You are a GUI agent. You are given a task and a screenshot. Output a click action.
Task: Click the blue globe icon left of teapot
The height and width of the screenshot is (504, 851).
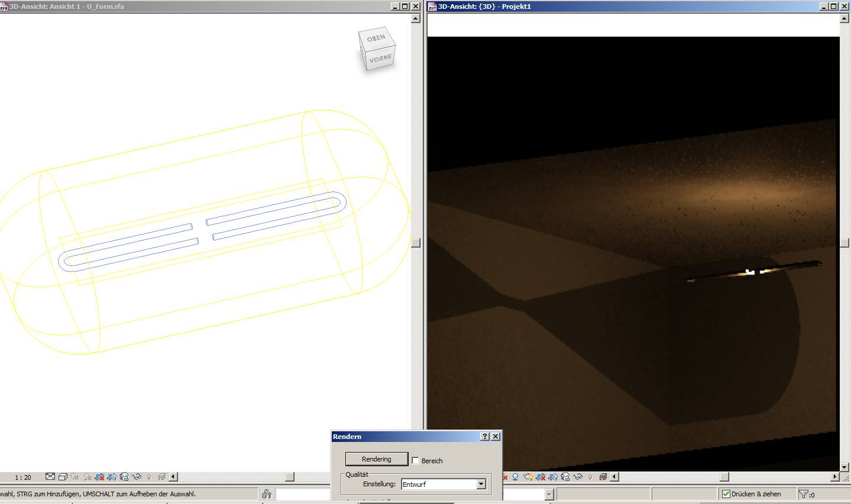coord(515,477)
